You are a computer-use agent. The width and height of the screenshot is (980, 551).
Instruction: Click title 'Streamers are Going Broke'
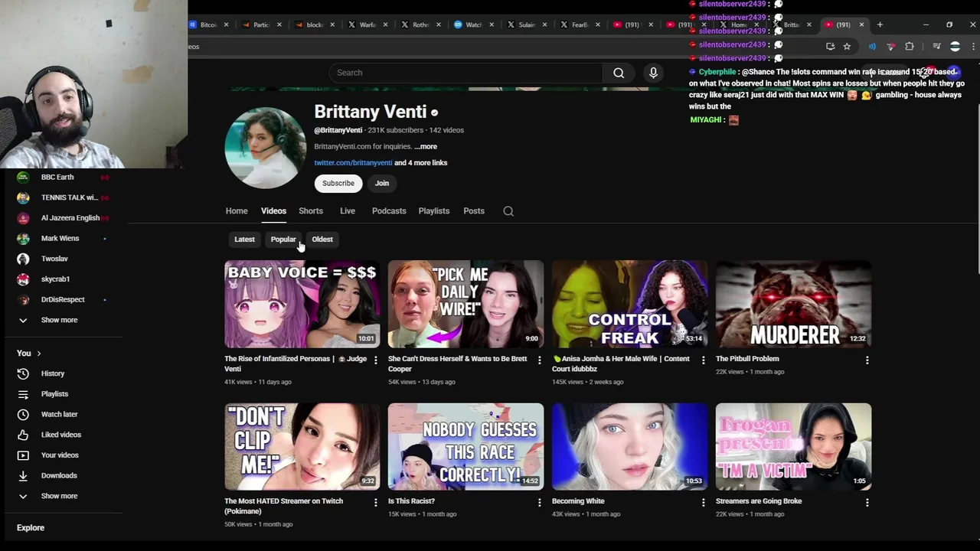[759, 501]
